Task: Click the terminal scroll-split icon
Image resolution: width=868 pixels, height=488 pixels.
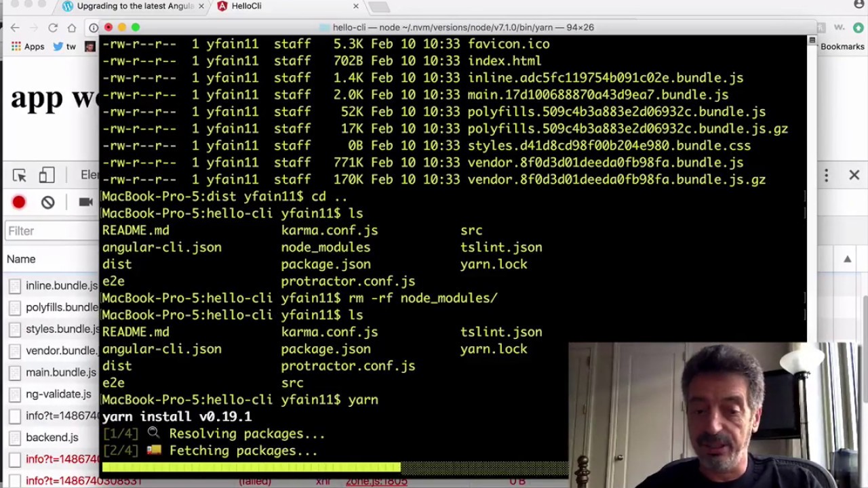Action: (812, 41)
